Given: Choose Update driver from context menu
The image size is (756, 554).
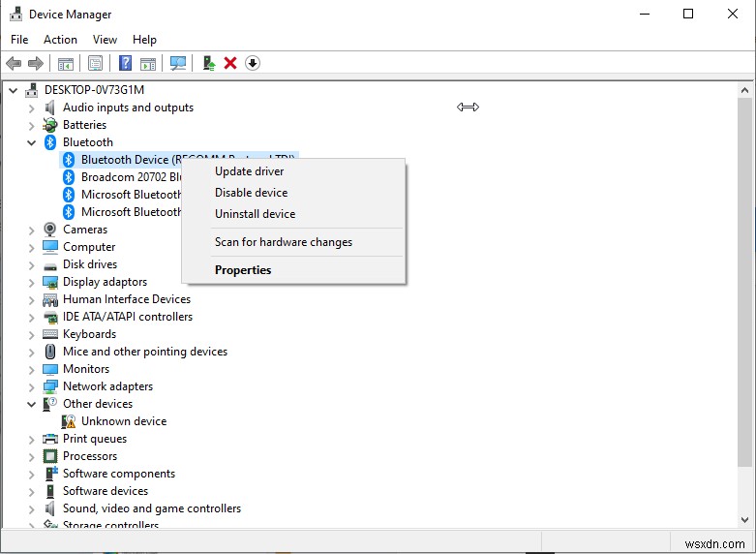Looking at the screenshot, I should (x=293, y=171).
